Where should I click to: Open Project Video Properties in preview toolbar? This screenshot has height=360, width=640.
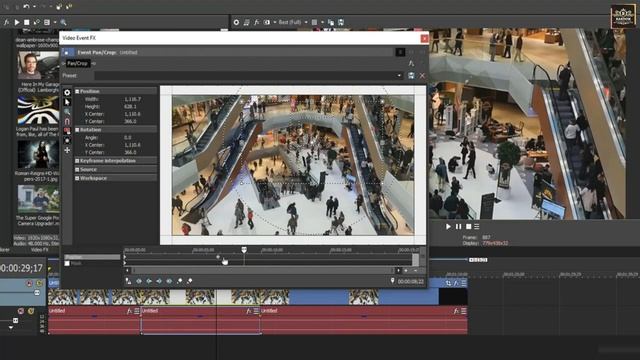[236, 22]
